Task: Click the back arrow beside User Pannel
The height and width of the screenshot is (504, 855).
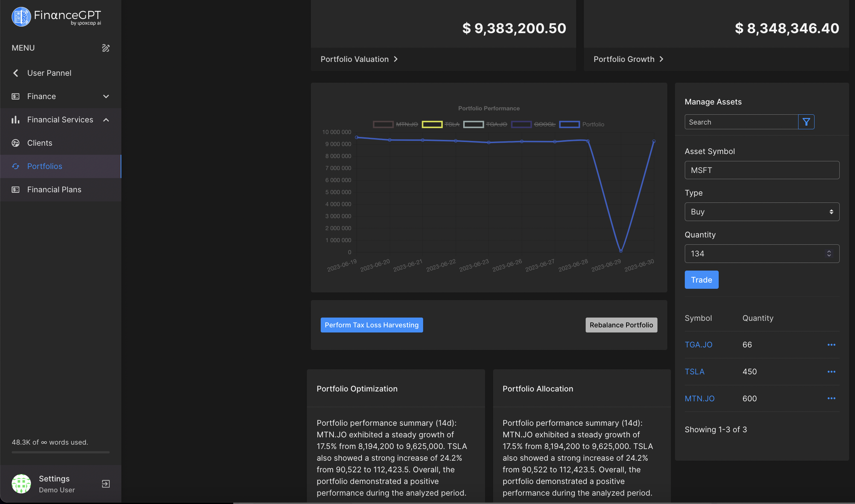Action: 16,73
